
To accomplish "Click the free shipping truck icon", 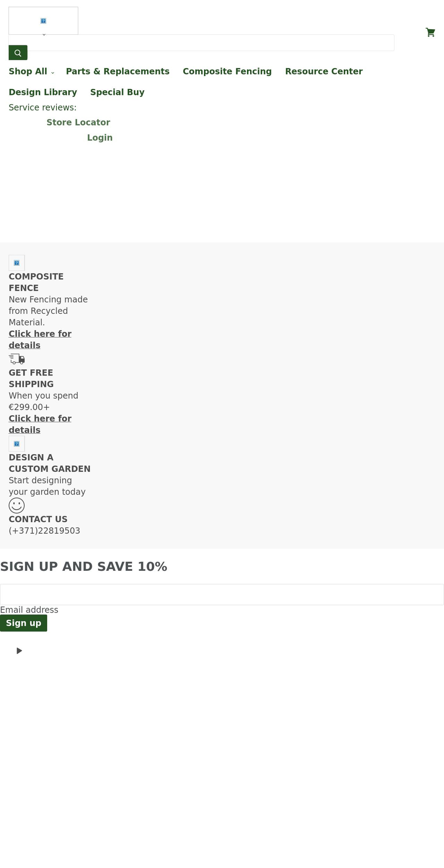I will click(17, 359).
